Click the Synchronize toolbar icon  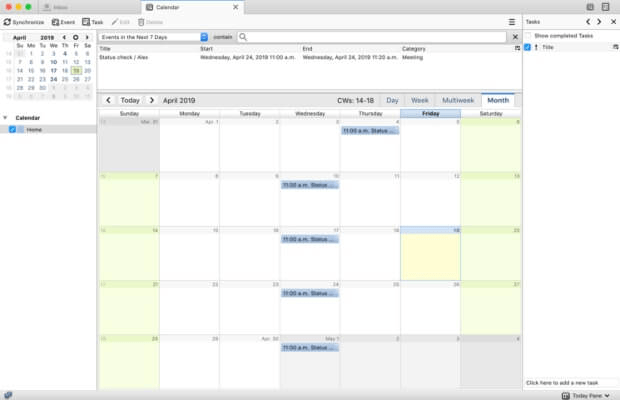[x=7, y=22]
